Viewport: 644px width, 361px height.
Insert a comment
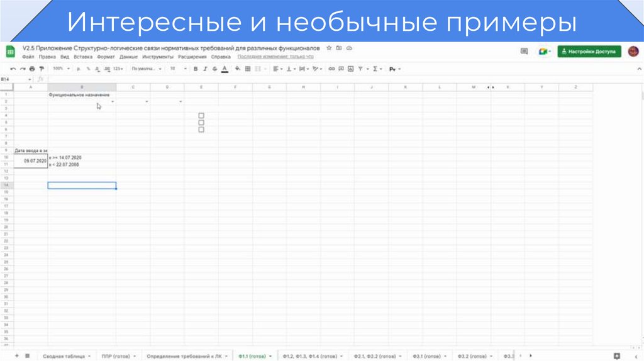point(341,69)
